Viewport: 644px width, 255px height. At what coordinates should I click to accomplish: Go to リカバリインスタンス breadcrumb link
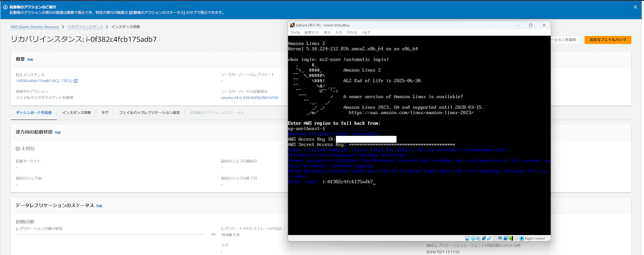click(85, 27)
